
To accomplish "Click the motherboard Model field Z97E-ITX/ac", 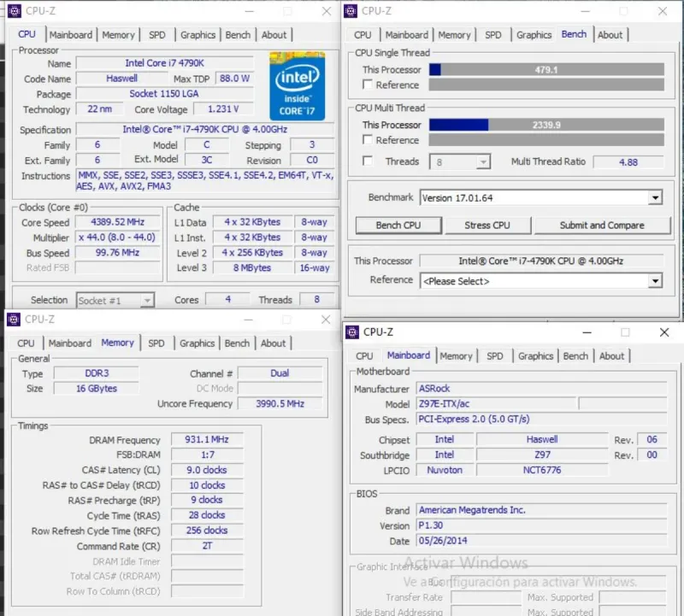I will click(x=497, y=404).
